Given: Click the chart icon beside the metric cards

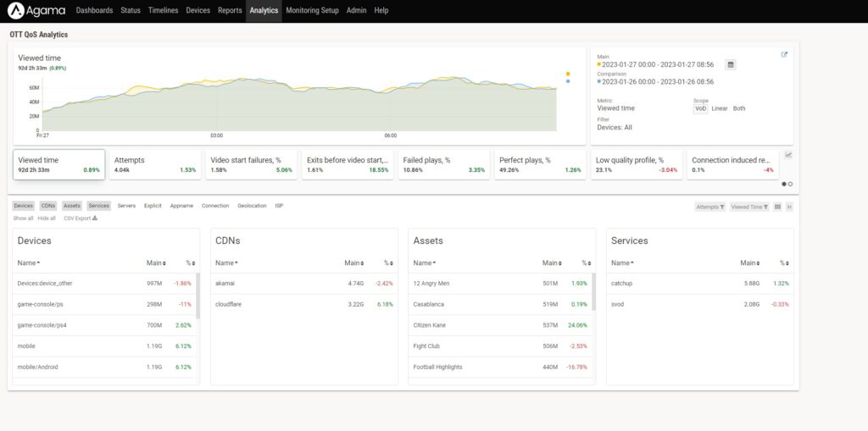Looking at the screenshot, I should coord(788,155).
